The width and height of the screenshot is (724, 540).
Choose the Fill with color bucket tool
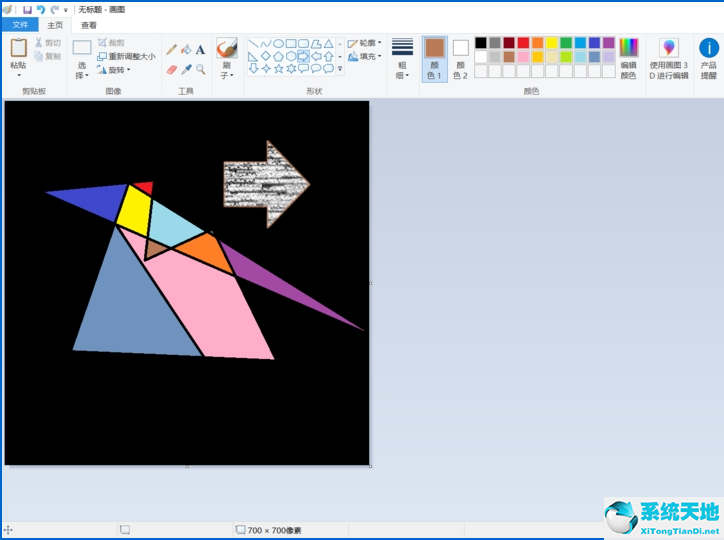(186, 49)
